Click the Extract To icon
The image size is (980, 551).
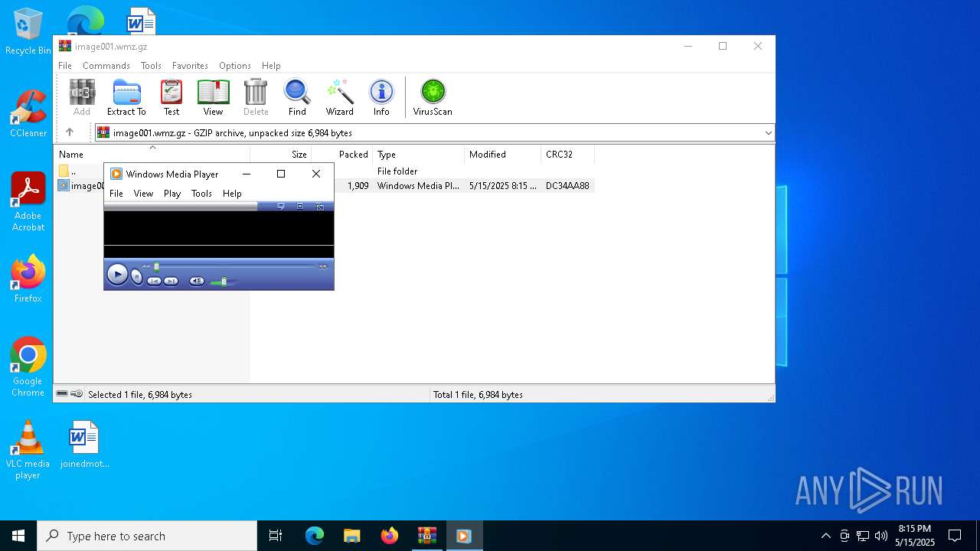pos(126,97)
